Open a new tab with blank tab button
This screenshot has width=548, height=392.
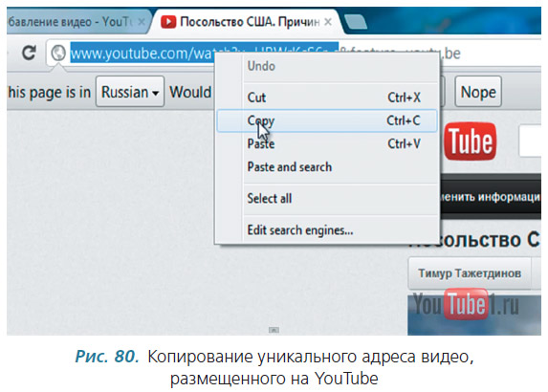[356, 22]
